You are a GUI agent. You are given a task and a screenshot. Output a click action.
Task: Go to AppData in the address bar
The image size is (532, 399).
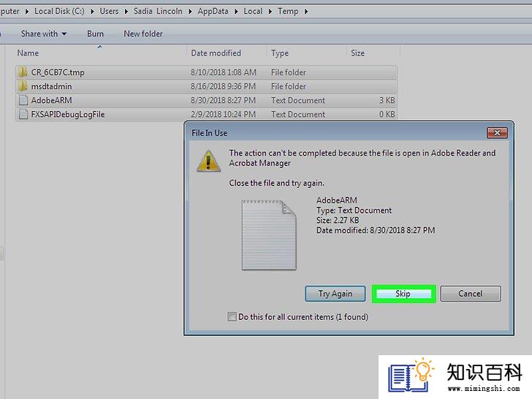pyautogui.click(x=213, y=11)
